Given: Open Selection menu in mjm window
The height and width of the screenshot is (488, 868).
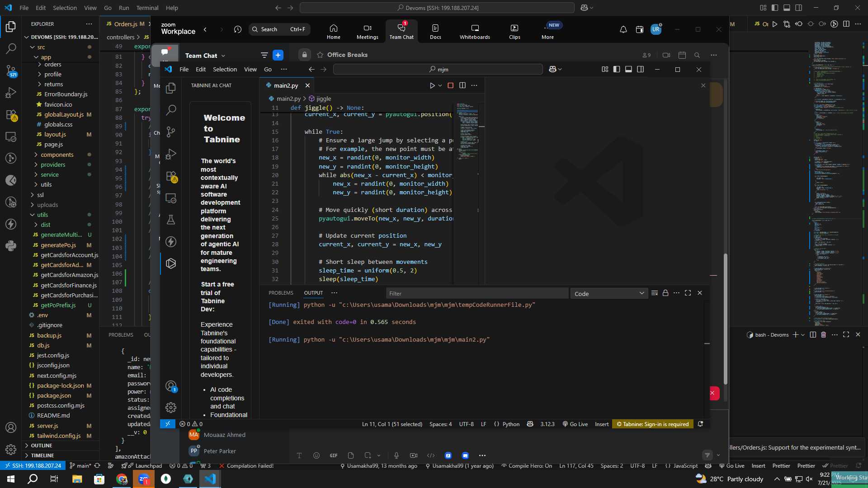Looking at the screenshot, I should [x=225, y=69].
